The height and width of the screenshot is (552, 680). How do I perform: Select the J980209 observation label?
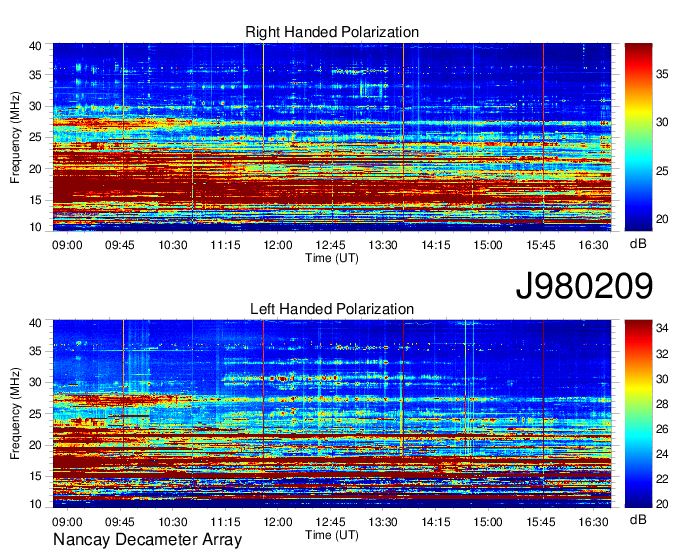(x=584, y=286)
